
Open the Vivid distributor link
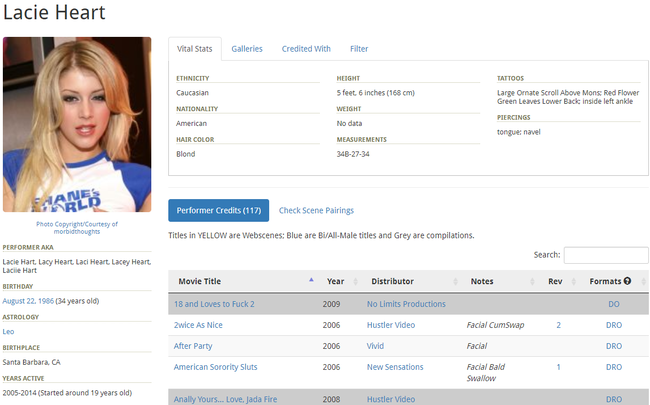point(375,346)
